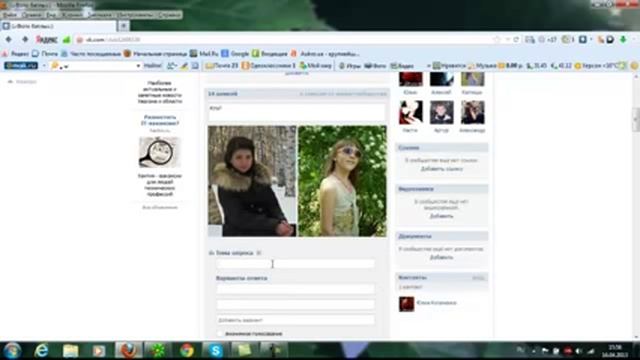Screen dimensions: 640x360
Task: Open the Файл menu
Action: (9, 15)
